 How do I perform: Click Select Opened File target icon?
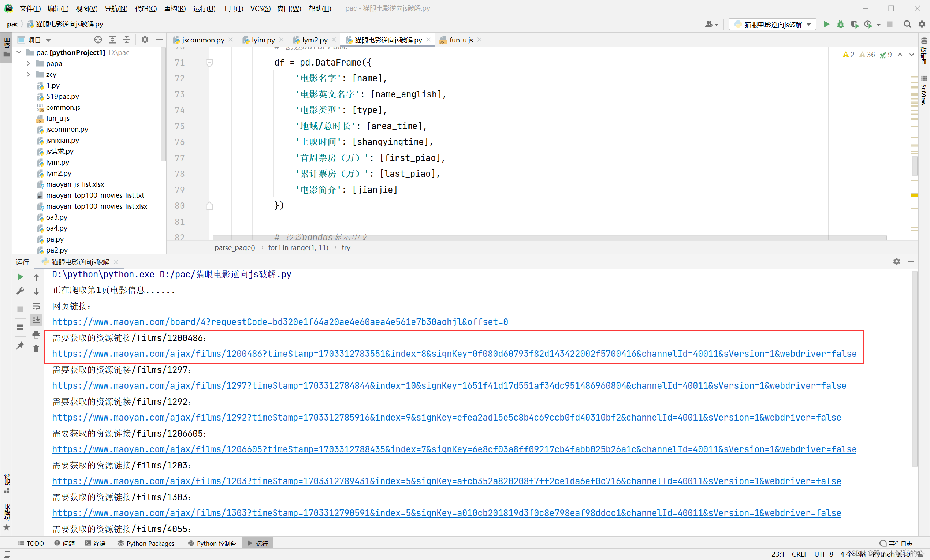[x=98, y=40]
